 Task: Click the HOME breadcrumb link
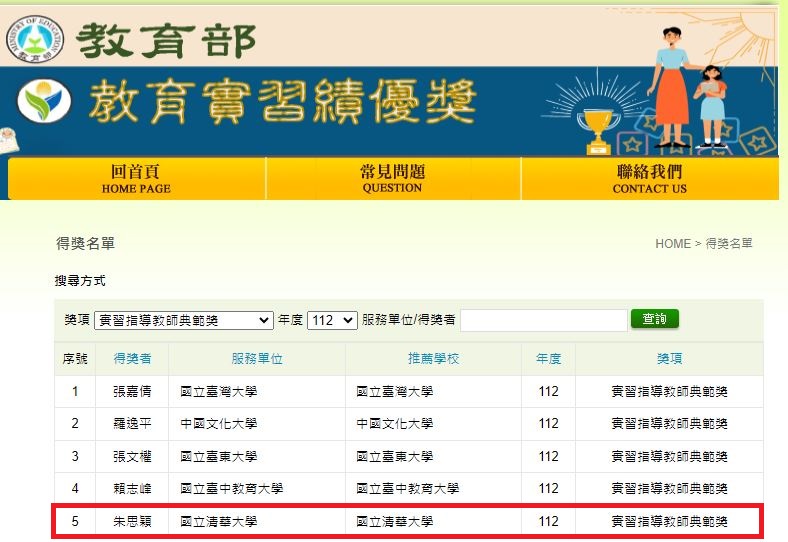point(673,244)
